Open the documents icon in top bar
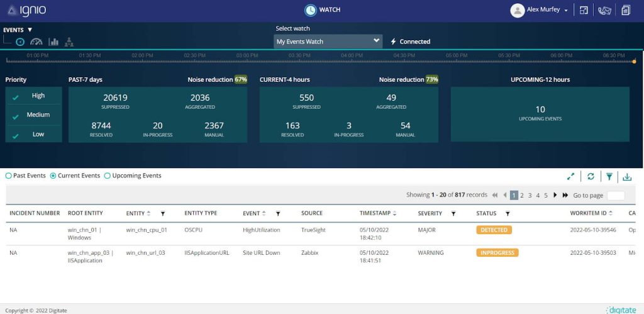The image size is (644, 314). tap(626, 10)
